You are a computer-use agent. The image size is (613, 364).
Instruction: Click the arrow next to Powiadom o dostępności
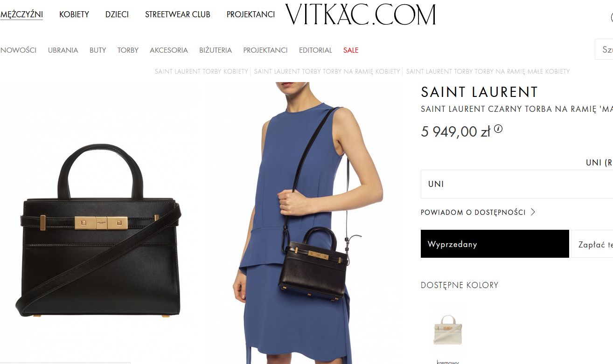tap(533, 212)
